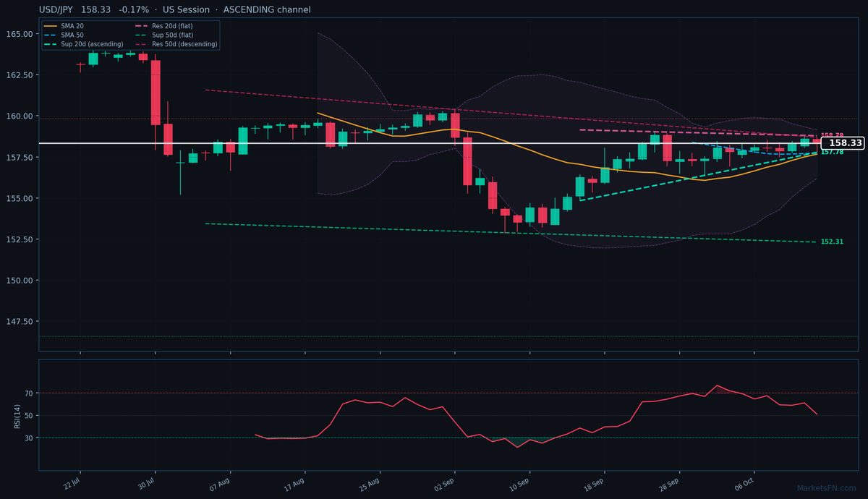The width and height of the screenshot is (868, 499).
Task: Click the 25 Aug date label
Action: point(370,484)
